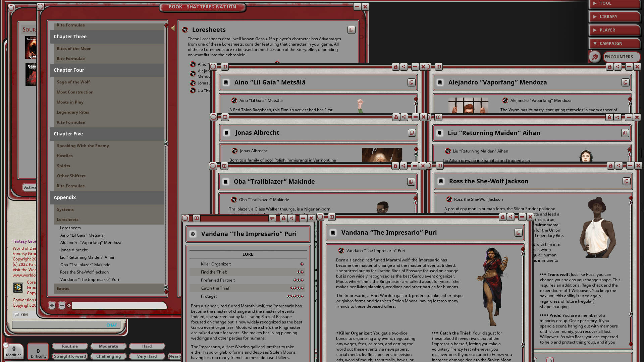
Task: Open Saga of the Wolf in Chapter Four
Action: click(73, 82)
